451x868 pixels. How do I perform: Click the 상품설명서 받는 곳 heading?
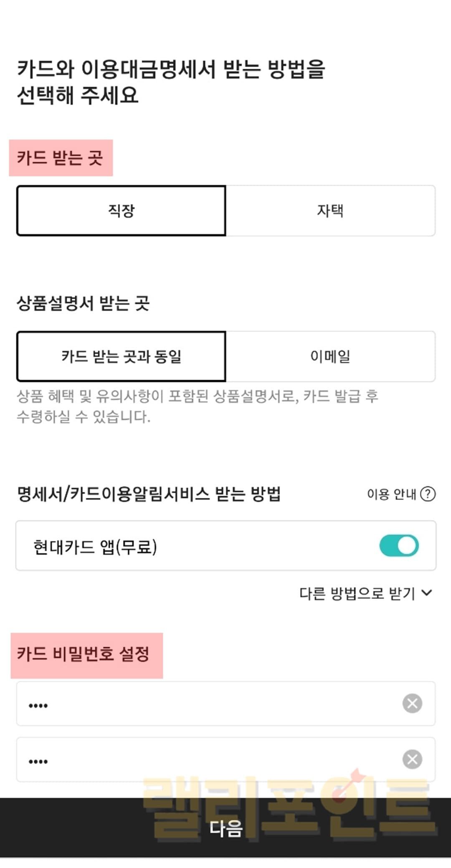(83, 303)
